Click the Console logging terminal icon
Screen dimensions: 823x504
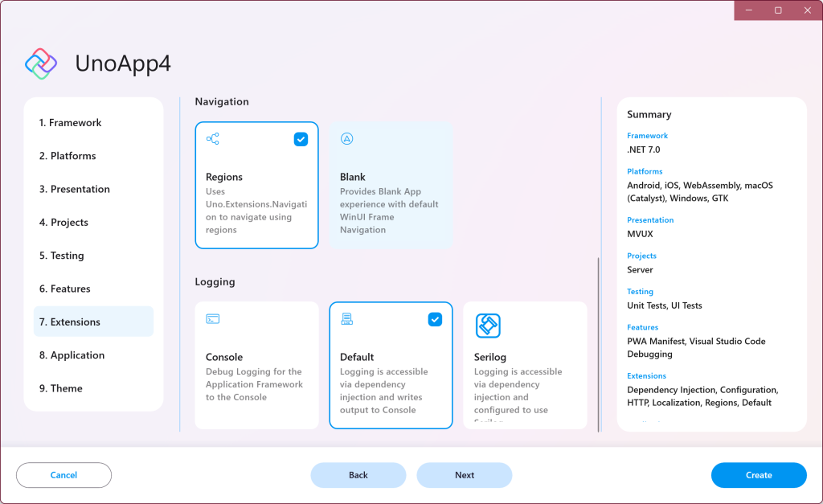pos(212,319)
